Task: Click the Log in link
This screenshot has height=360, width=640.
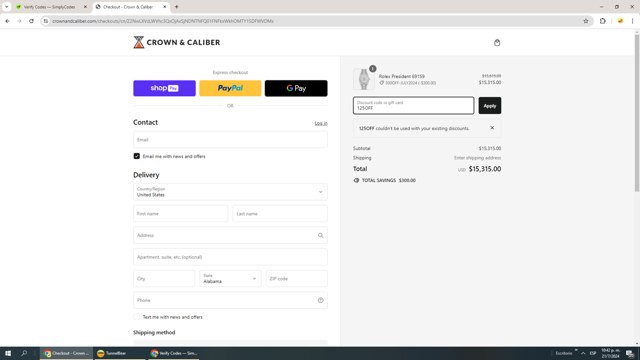Action: click(x=321, y=123)
